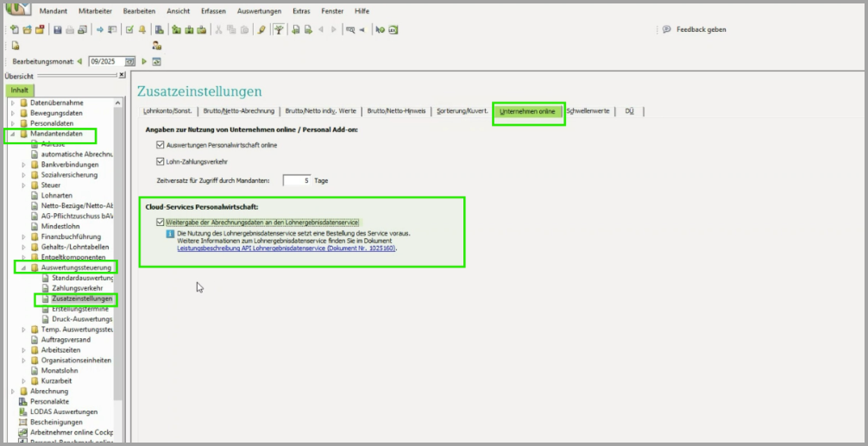Click the Zeitversatz Tage input field

coord(297,180)
